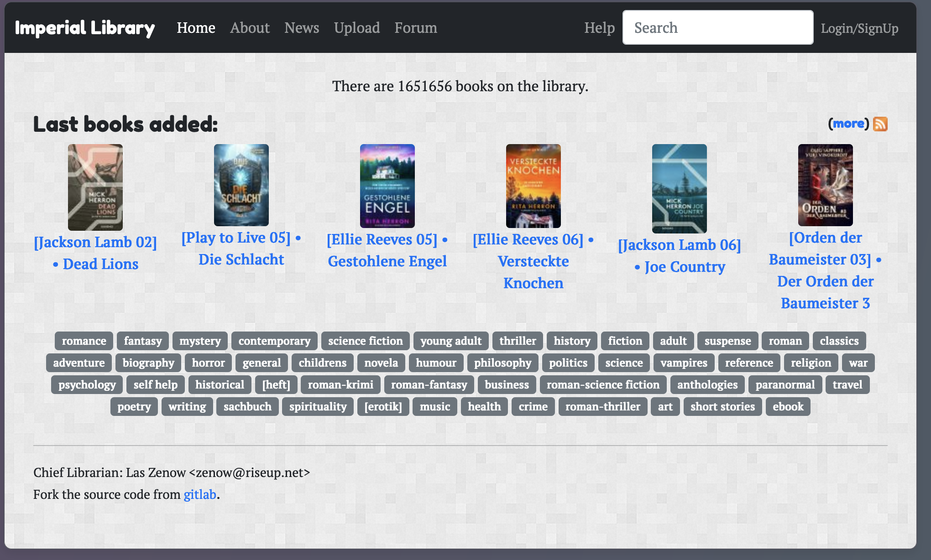
Task: Select the psychology tag
Action: [x=87, y=384]
